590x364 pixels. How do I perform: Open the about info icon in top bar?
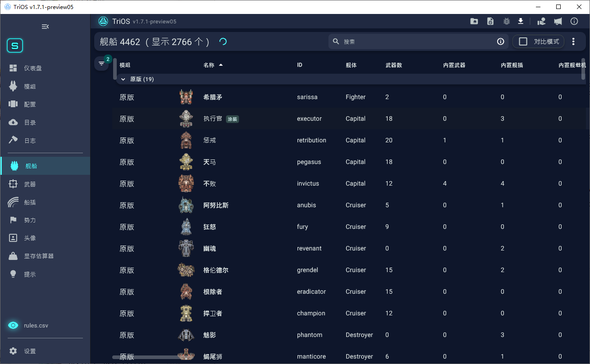point(574,21)
